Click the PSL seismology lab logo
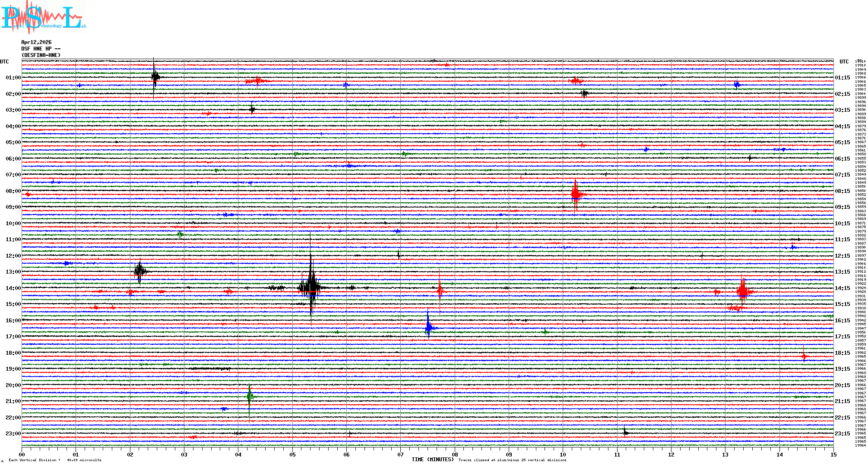The height and width of the screenshot is (466, 868). click(43, 17)
